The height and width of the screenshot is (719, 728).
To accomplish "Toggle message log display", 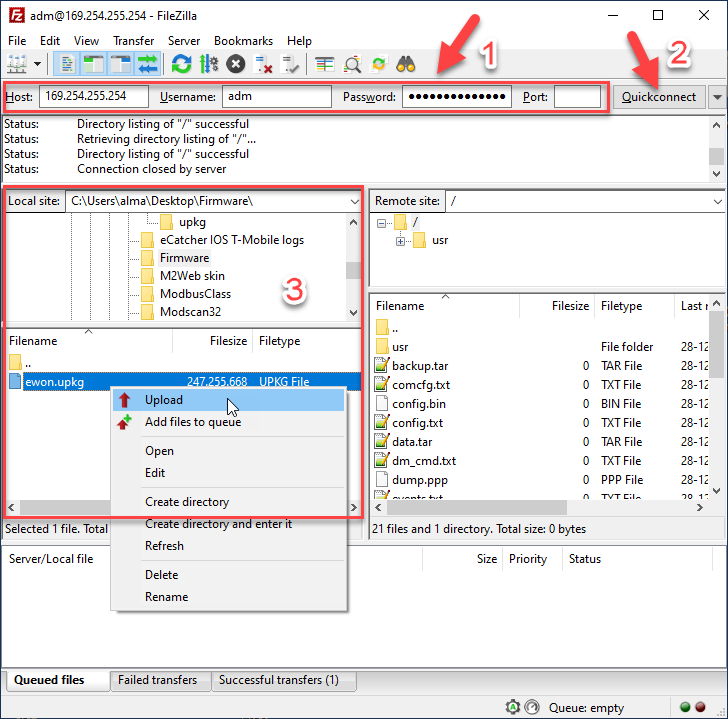I will 67,64.
